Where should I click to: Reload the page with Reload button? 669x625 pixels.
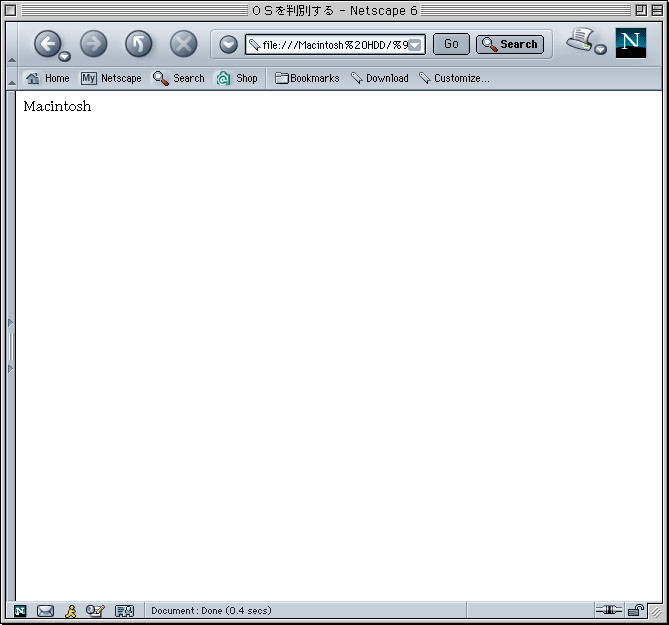coord(138,44)
